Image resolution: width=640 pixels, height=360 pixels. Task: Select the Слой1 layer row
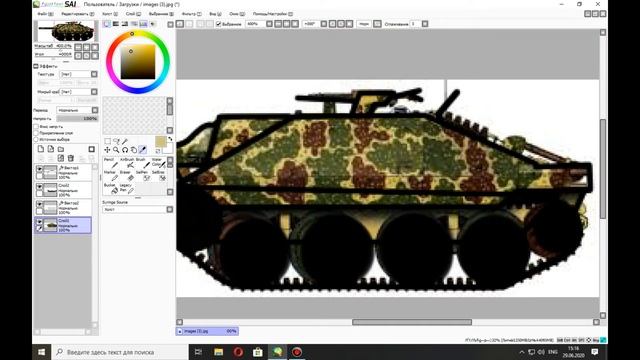(64, 225)
